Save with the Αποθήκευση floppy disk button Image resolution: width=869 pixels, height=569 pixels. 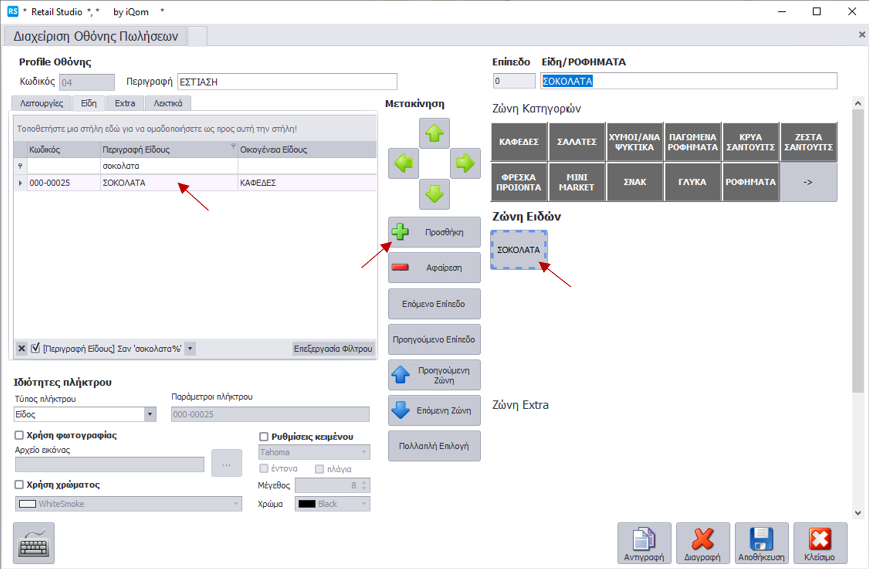[761, 543]
